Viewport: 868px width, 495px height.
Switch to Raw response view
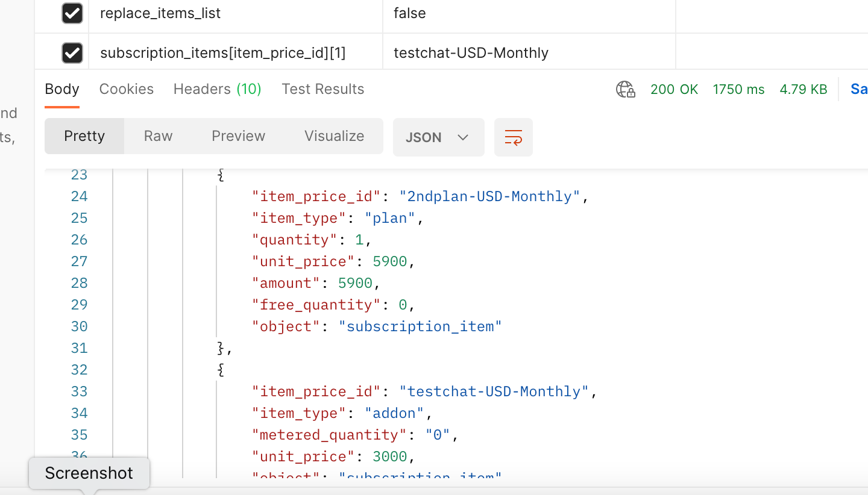point(158,136)
